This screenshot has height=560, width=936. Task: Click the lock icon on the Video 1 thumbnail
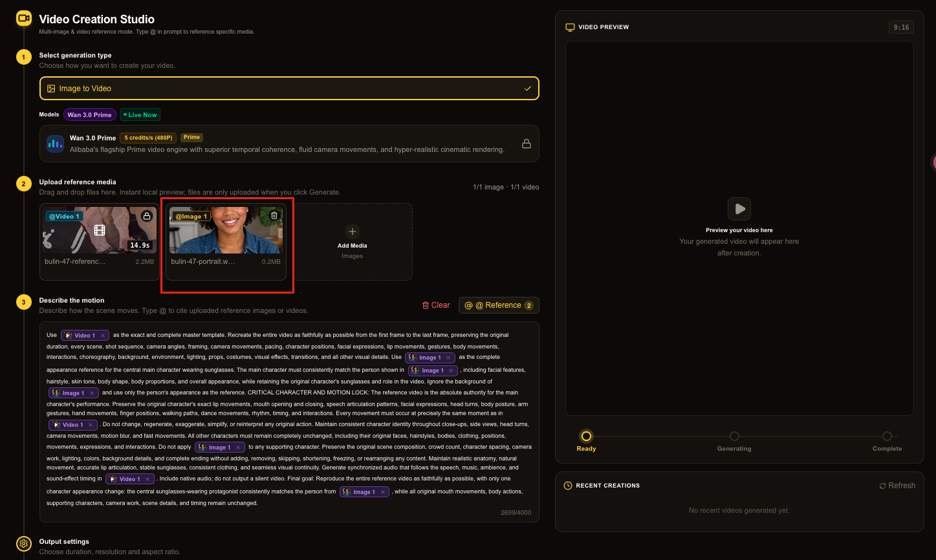tap(147, 216)
